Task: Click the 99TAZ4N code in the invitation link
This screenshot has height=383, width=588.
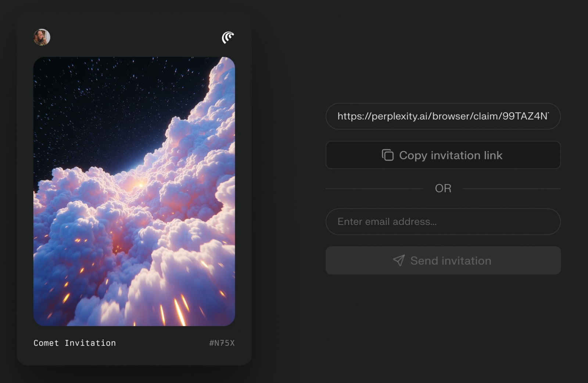Action: coord(525,116)
